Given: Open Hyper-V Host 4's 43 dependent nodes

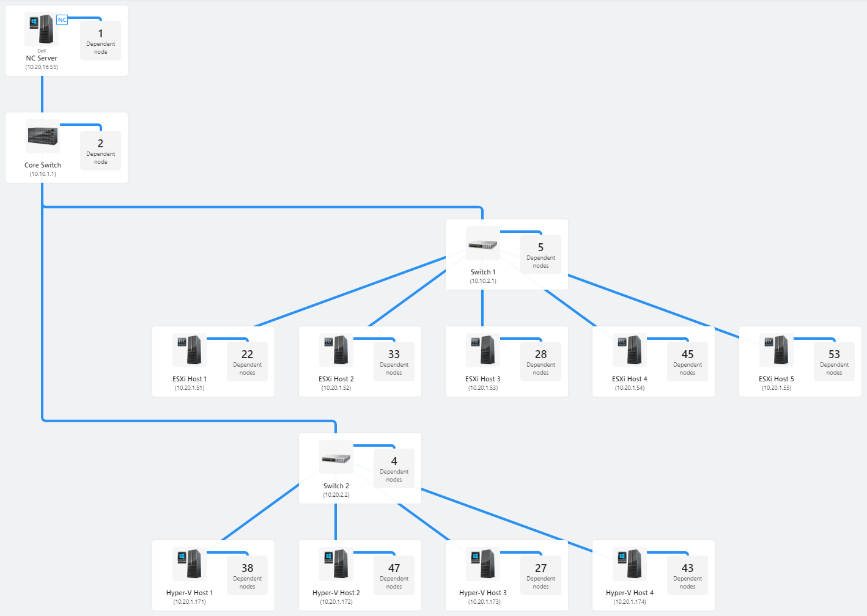Looking at the screenshot, I should 687,575.
